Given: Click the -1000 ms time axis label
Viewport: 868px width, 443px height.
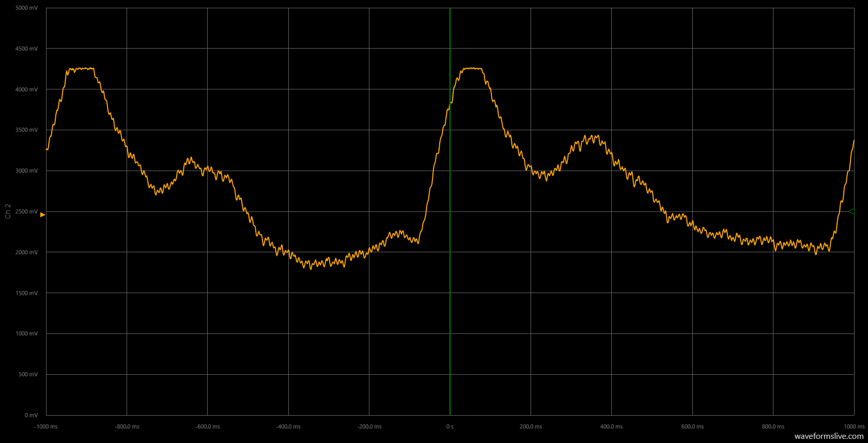Looking at the screenshot, I should 46,426.
